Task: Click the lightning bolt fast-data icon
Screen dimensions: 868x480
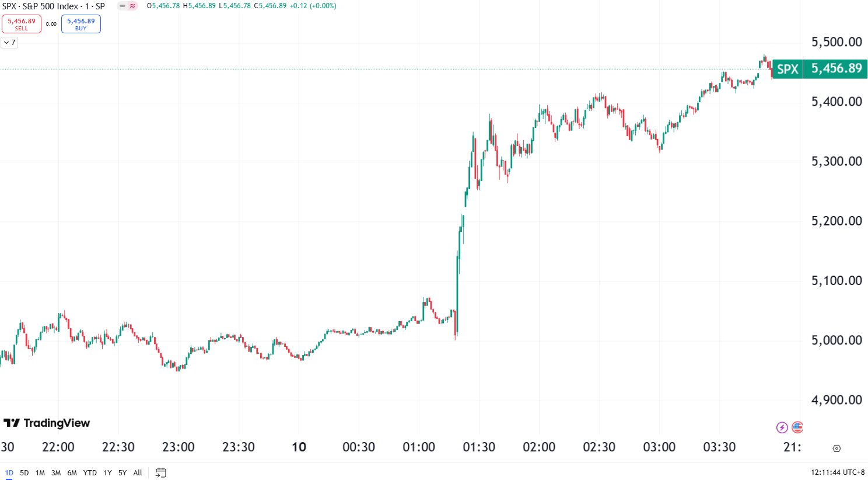Action: 782,427
